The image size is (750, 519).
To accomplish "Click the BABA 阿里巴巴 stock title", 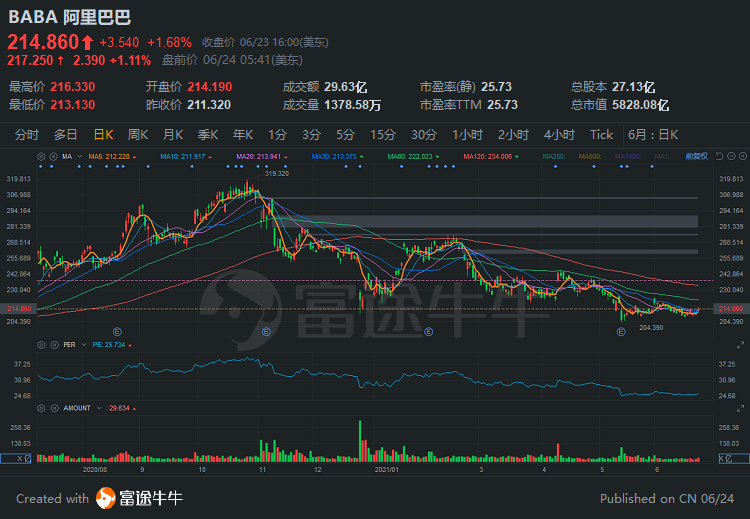I will (70, 17).
